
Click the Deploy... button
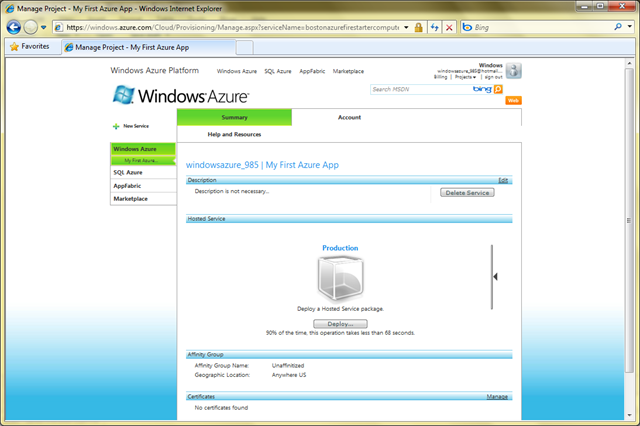point(340,324)
